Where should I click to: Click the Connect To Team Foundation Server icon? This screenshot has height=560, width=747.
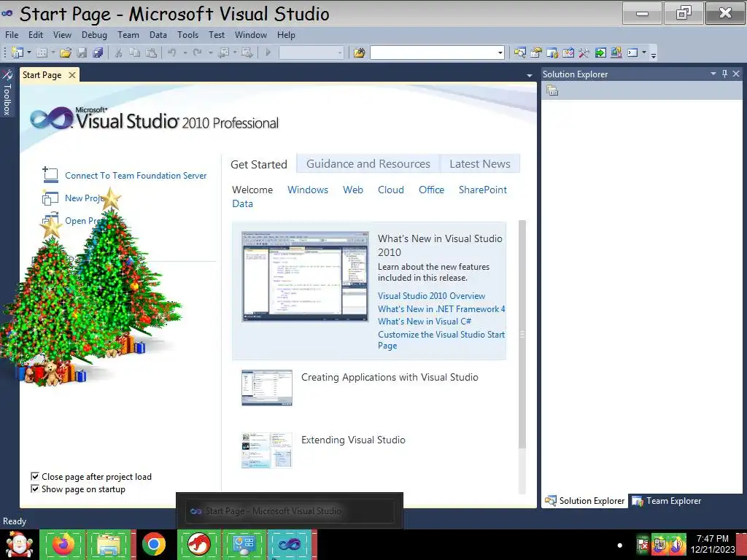tap(50, 175)
